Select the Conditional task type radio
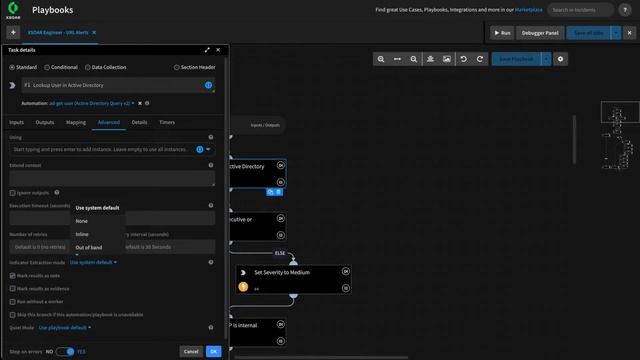The image size is (640, 360). [x=47, y=67]
